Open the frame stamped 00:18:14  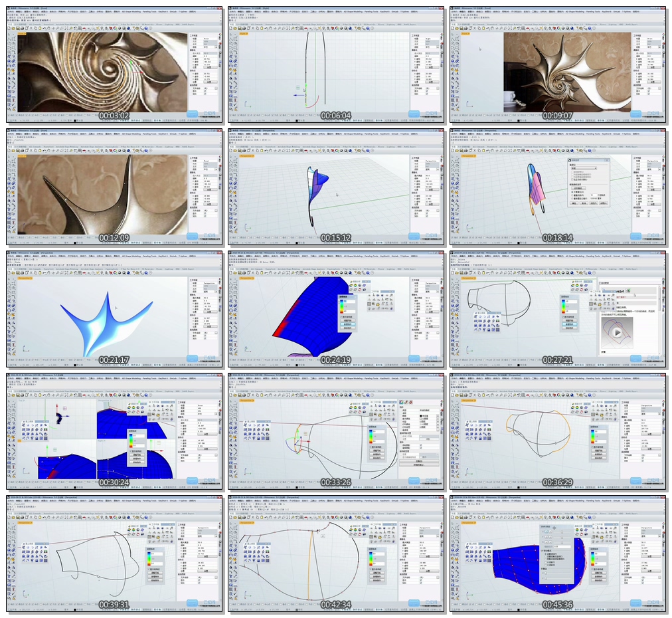point(558,187)
